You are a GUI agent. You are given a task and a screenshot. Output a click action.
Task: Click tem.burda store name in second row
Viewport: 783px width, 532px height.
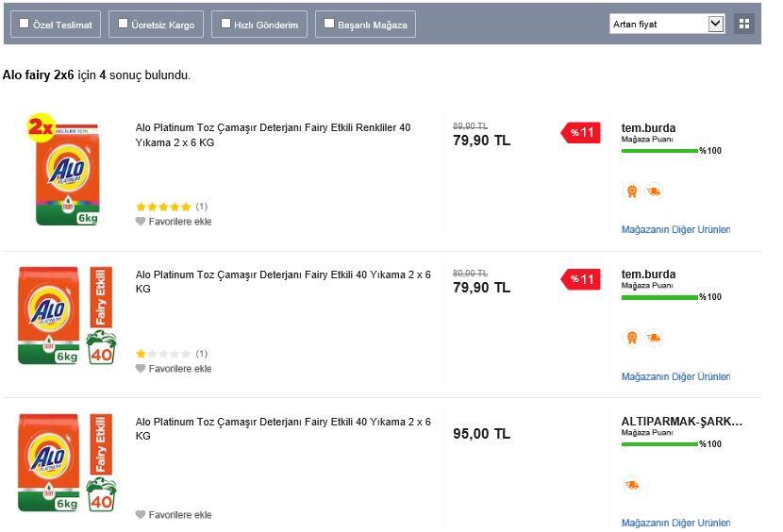click(648, 274)
